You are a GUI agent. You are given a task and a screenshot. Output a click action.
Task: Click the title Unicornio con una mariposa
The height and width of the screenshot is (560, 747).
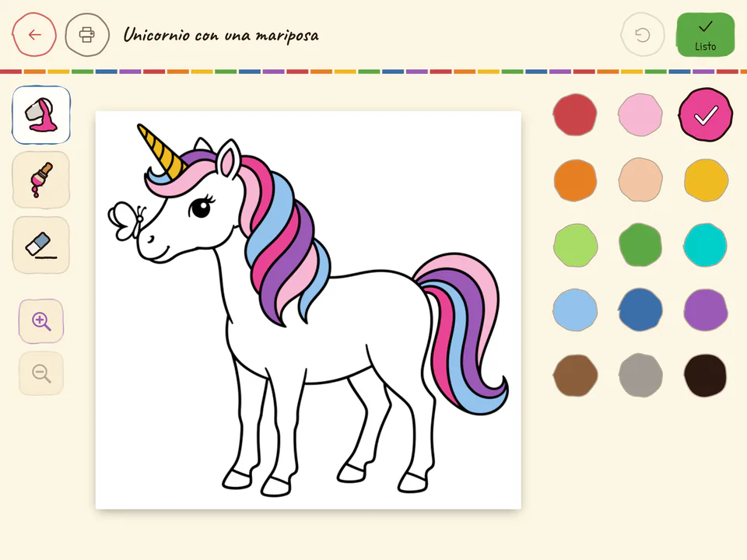(221, 35)
